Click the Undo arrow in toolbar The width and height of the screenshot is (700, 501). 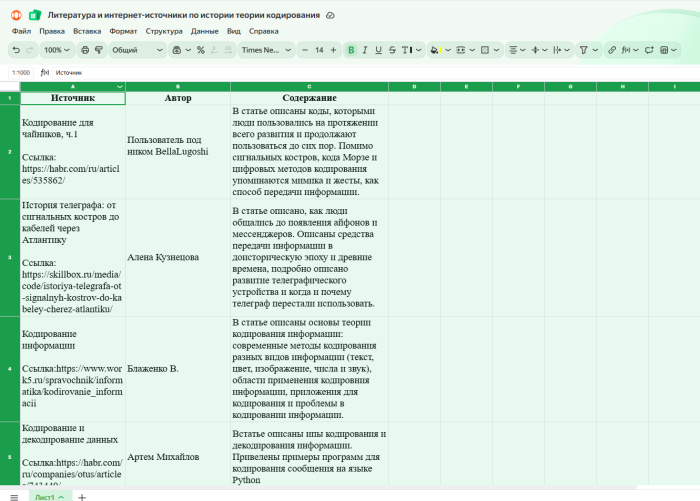16,49
